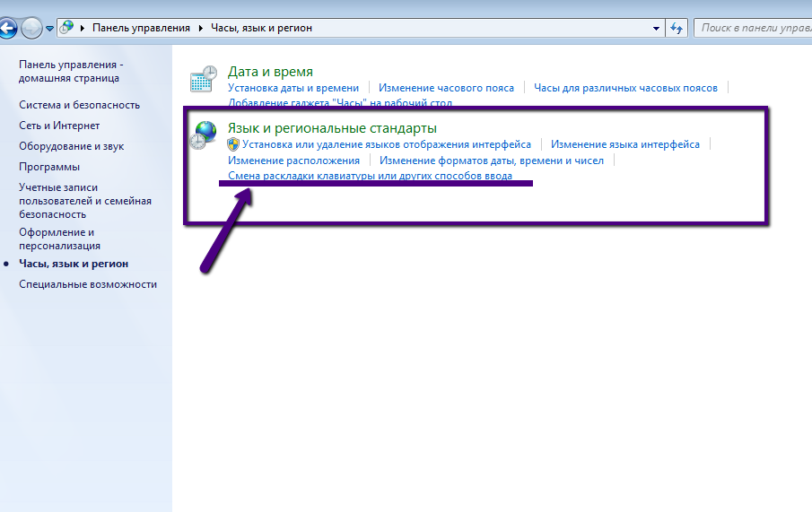Click Установка даты и времени link
The image size is (812, 512).
pos(293,88)
